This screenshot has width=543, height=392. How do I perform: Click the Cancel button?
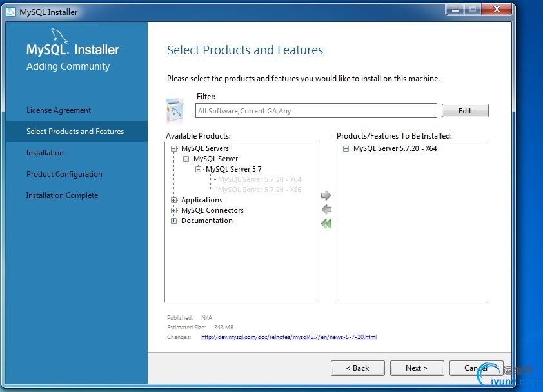coord(476,368)
